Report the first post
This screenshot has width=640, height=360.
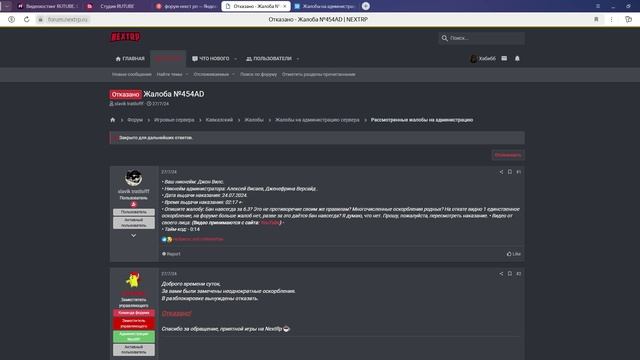click(171, 254)
